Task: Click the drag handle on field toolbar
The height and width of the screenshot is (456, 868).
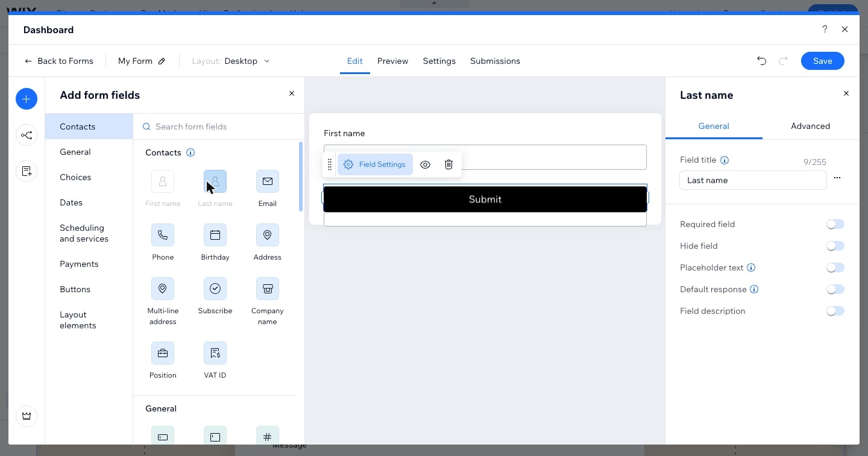Action: click(329, 164)
